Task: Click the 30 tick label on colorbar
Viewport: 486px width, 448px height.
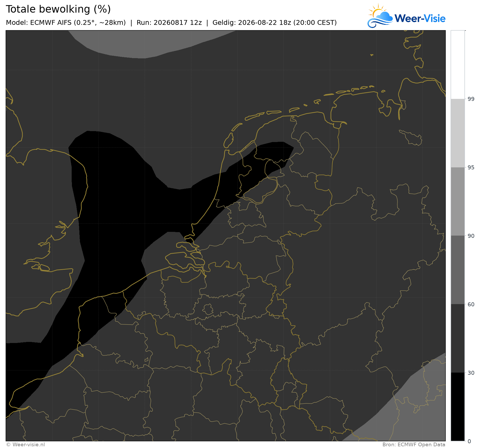Action: (x=471, y=373)
